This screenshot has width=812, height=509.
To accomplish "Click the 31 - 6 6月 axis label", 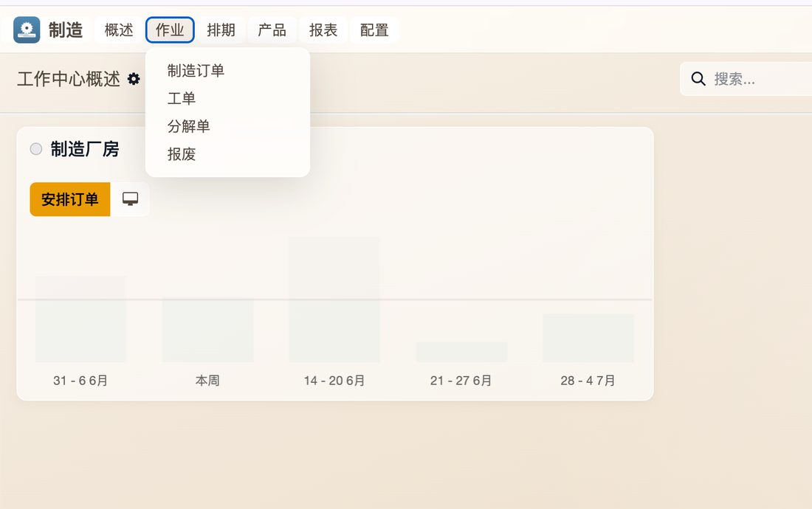I will point(80,381).
